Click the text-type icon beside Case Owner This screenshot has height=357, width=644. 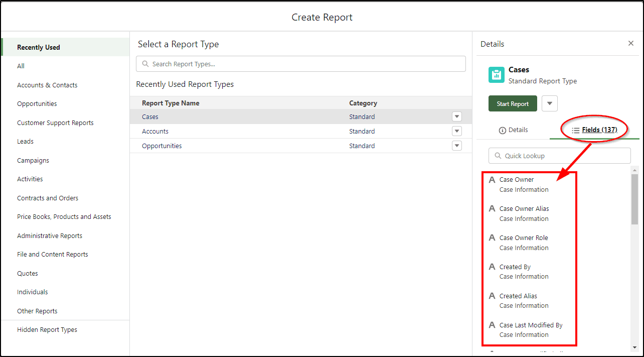pos(492,179)
